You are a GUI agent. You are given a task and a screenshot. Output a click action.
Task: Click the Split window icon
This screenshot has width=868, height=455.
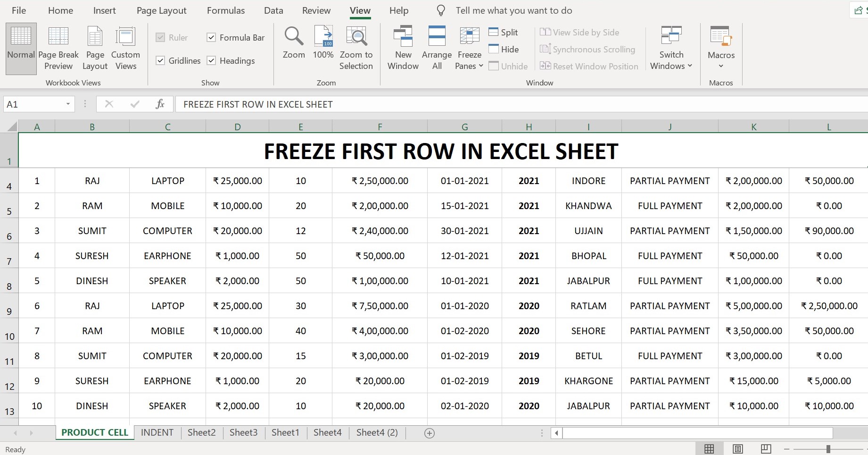tap(494, 32)
